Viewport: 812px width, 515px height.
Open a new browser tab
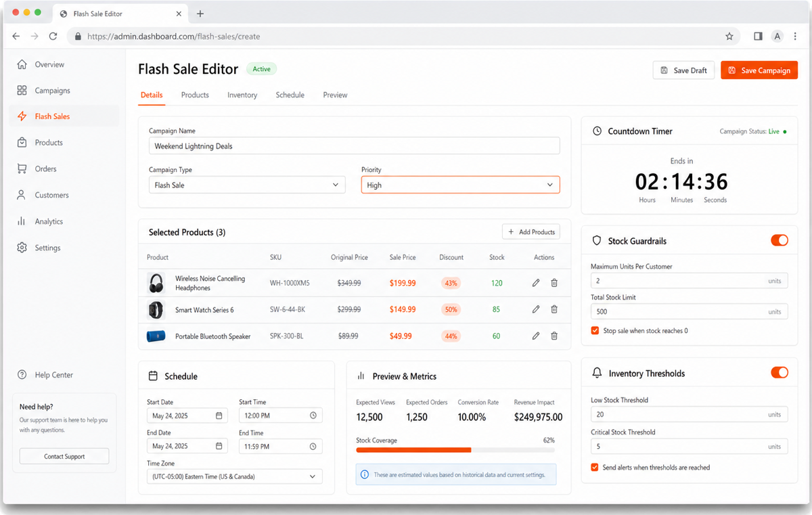(200, 14)
